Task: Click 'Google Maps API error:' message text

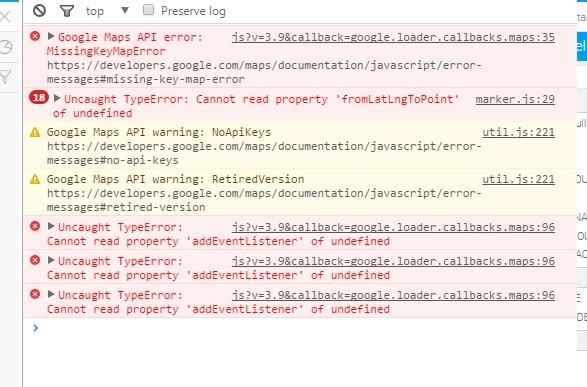Action: point(130,37)
